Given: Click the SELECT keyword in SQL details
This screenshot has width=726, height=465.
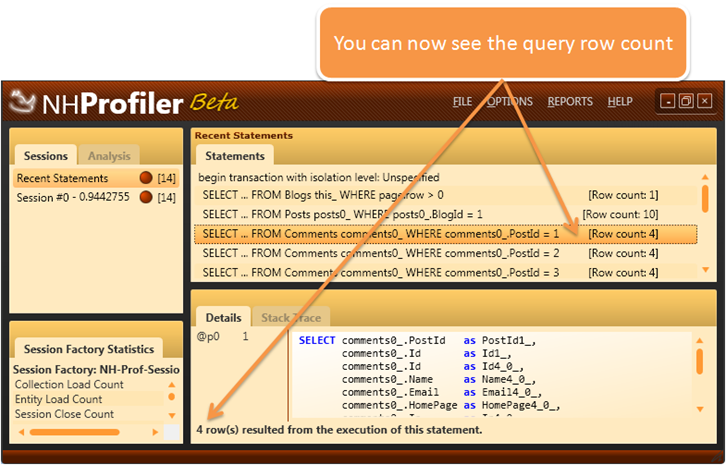Looking at the screenshot, I should pos(317,340).
